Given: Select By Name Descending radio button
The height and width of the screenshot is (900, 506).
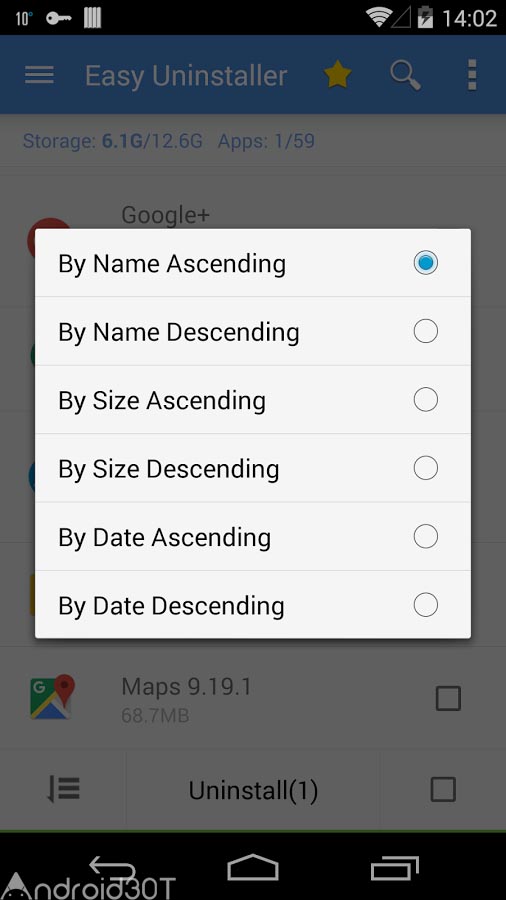Looking at the screenshot, I should [426, 331].
